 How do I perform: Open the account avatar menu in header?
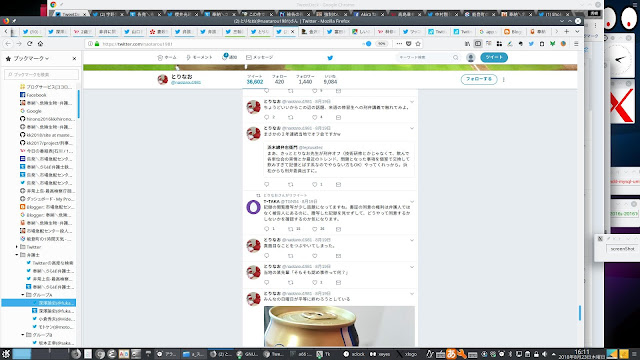click(x=471, y=58)
